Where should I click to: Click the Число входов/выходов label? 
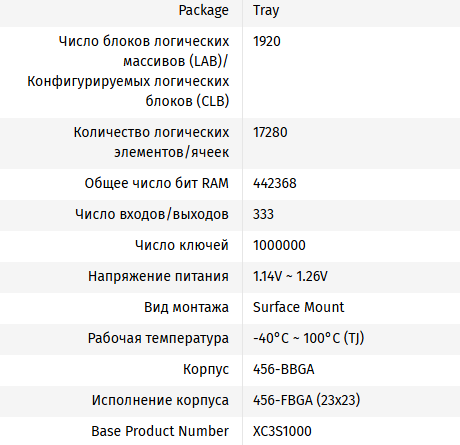point(152,214)
